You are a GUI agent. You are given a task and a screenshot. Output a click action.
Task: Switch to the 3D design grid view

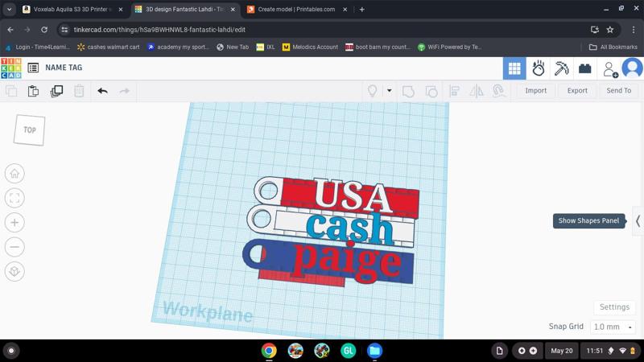(x=514, y=68)
